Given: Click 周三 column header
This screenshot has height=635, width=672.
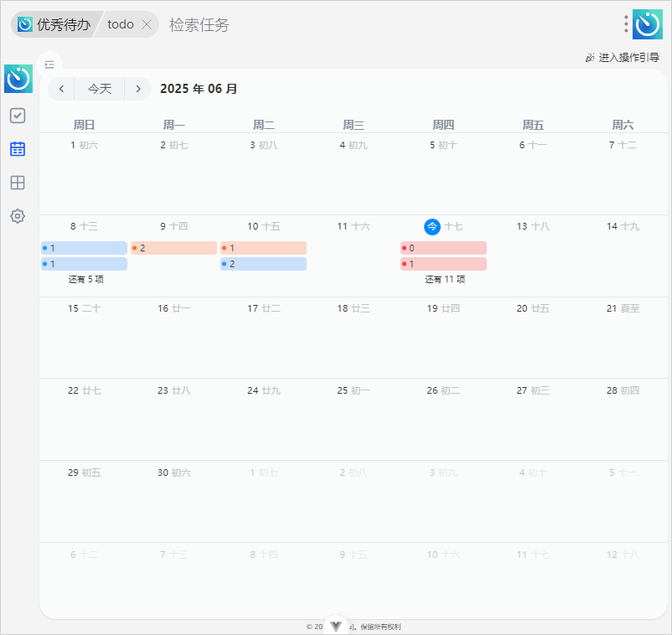Looking at the screenshot, I should pos(354,125).
